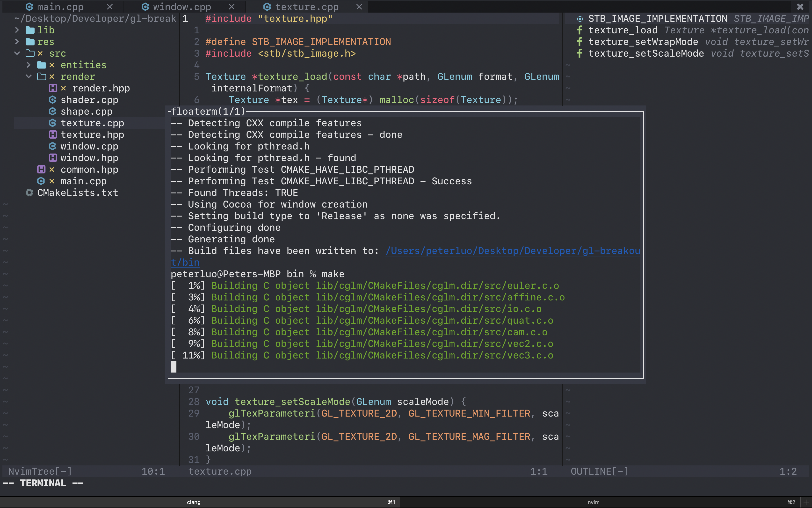Viewport: 812px width, 508px height.
Task: Click texture.cpp name in status line
Action: (x=220, y=471)
